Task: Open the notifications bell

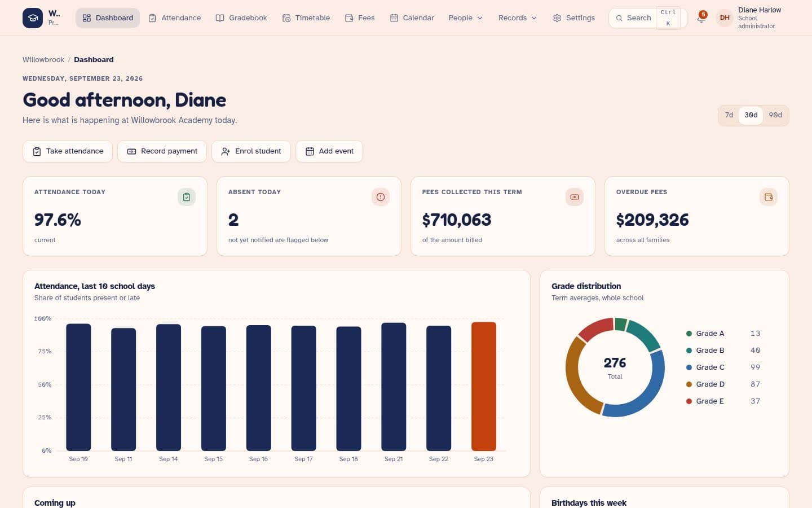Action: [x=701, y=18]
